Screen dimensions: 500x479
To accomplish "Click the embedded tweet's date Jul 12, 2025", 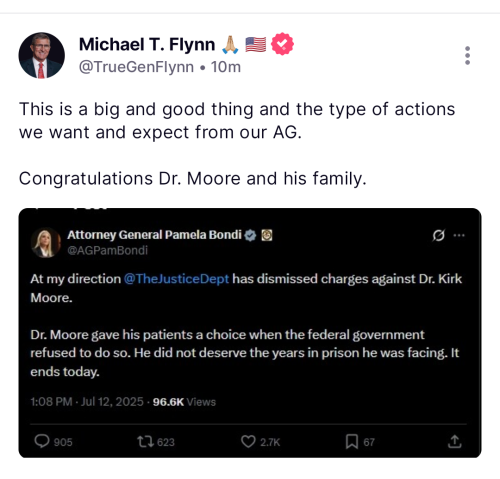I will click(x=112, y=402).
